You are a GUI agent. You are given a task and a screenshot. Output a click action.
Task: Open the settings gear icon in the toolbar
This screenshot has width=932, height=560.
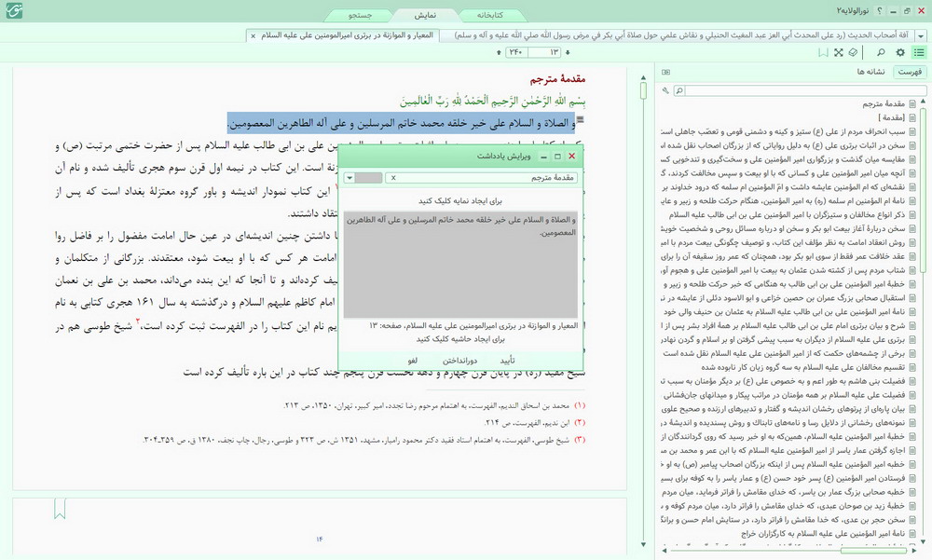point(900,52)
